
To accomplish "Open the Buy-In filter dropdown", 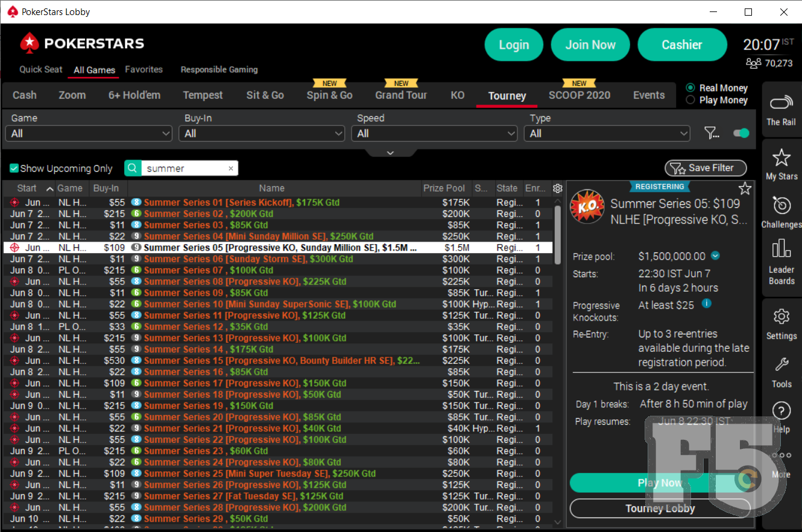I will coord(262,133).
